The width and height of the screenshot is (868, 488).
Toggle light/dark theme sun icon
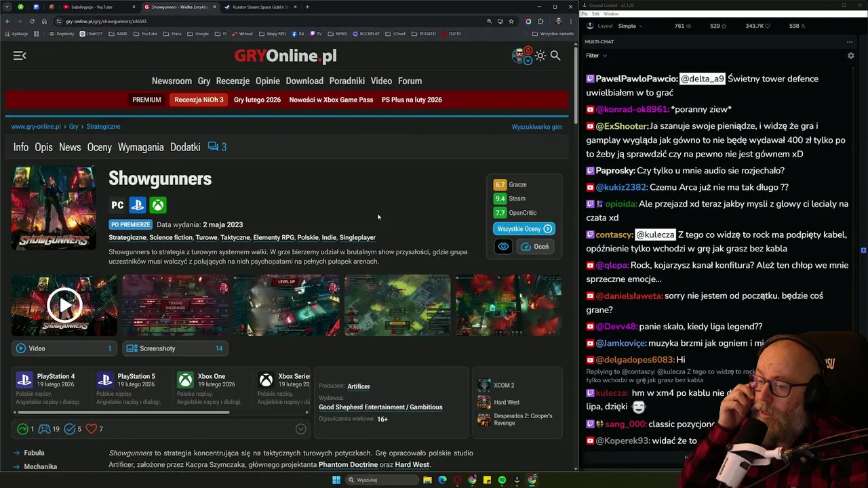click(x=540, y=56)
